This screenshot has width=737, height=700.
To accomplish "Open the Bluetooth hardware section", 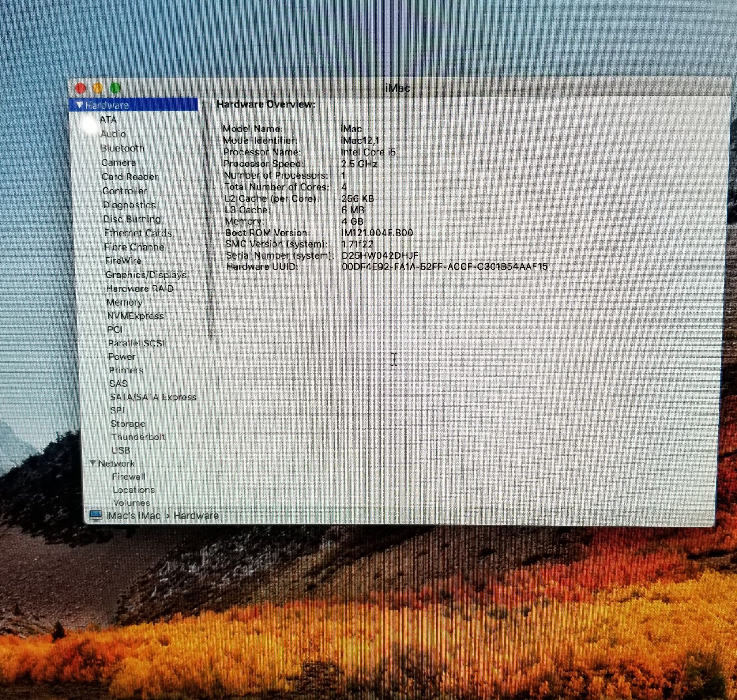I will pyautogui.click(x=122, y=149).
